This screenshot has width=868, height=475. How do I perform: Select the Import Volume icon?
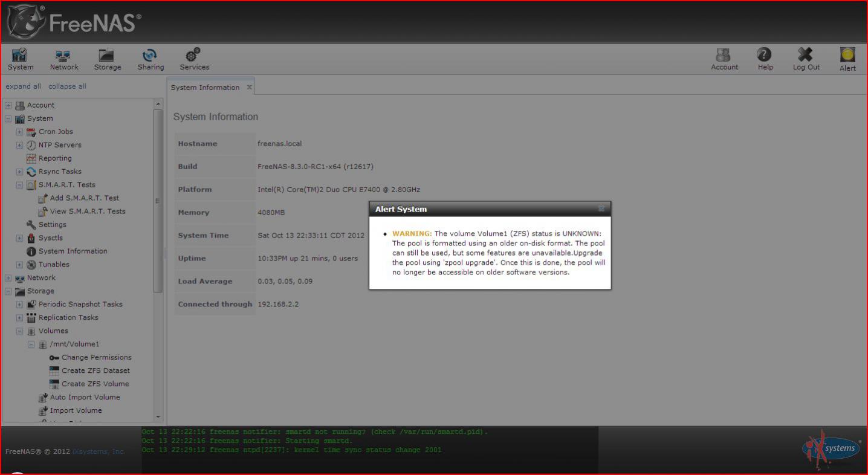43,411
